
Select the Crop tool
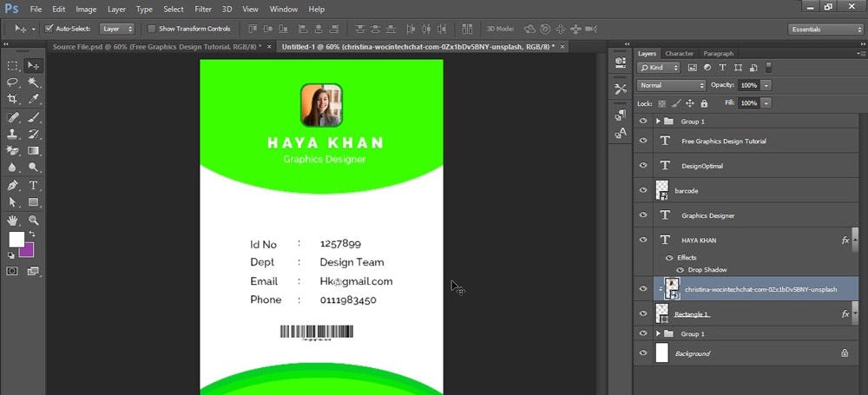13,99
